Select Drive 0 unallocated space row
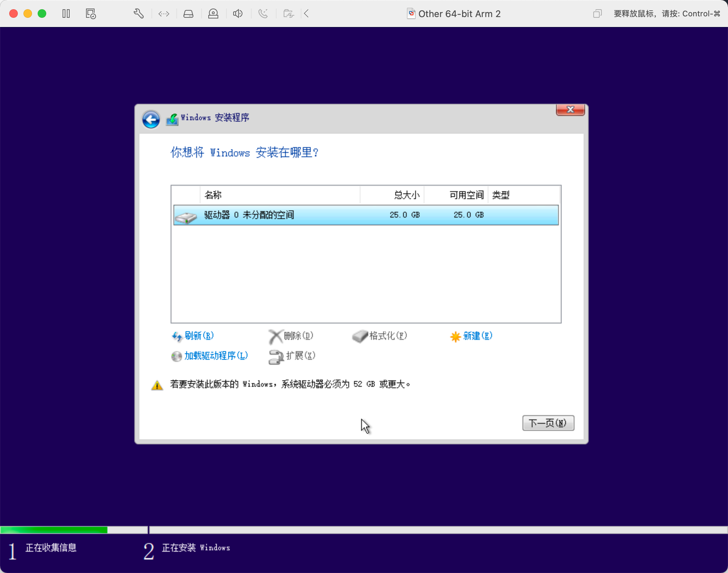This screenshot has height=573, width=728. coord(366,215)
